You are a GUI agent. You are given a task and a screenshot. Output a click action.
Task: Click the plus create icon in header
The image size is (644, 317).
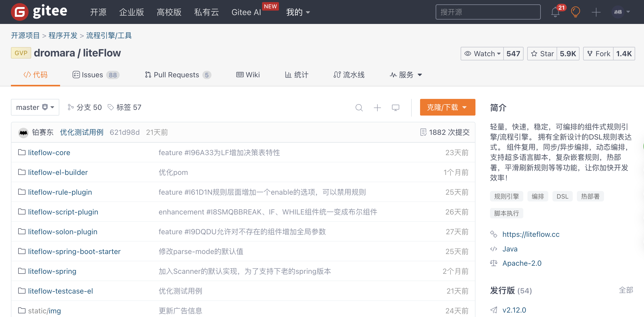click(596, 12)
